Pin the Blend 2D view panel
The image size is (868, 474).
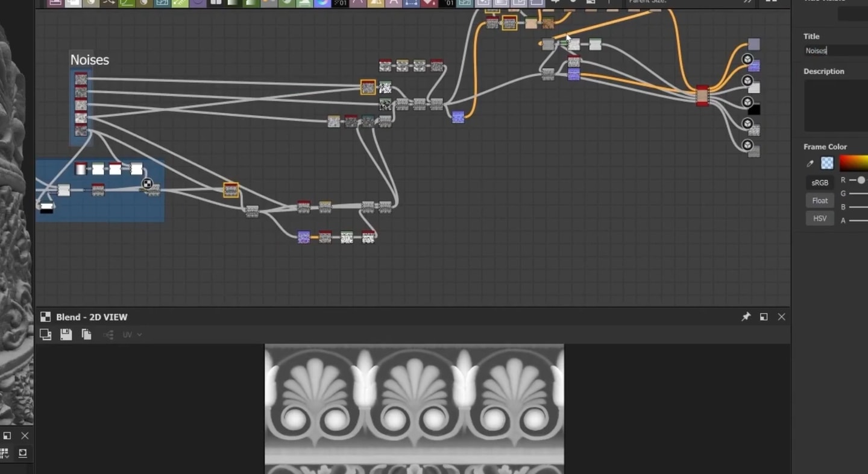(746, 317)
